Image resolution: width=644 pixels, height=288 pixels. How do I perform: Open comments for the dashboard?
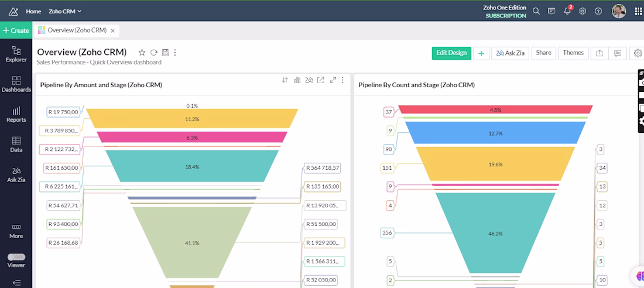pos(617,53)
